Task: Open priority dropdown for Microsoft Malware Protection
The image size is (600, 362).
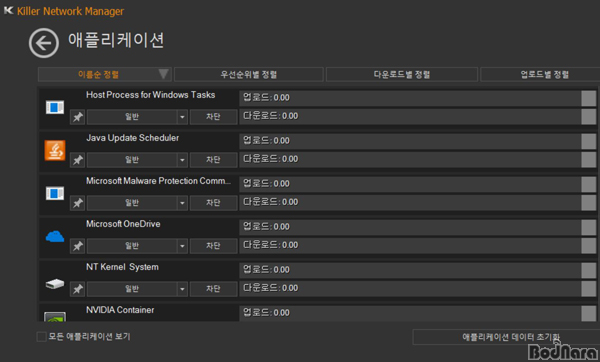Action: (182, 203)
